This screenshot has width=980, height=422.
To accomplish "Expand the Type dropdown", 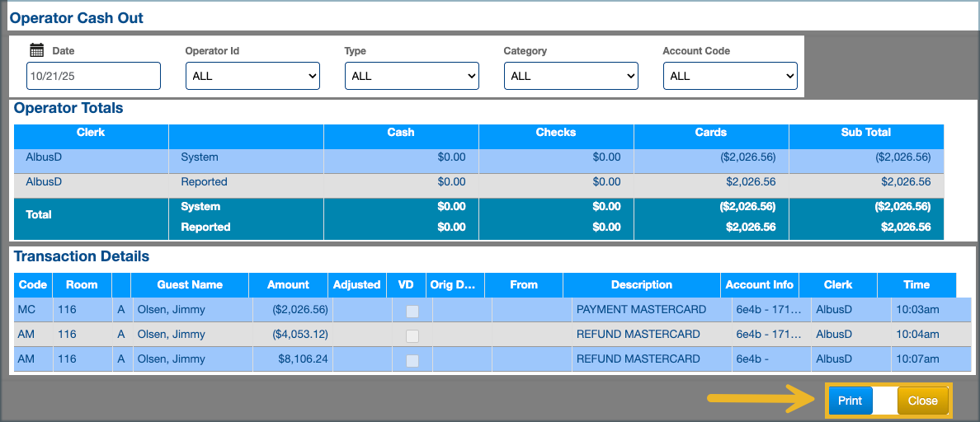I will coord(411,76).
